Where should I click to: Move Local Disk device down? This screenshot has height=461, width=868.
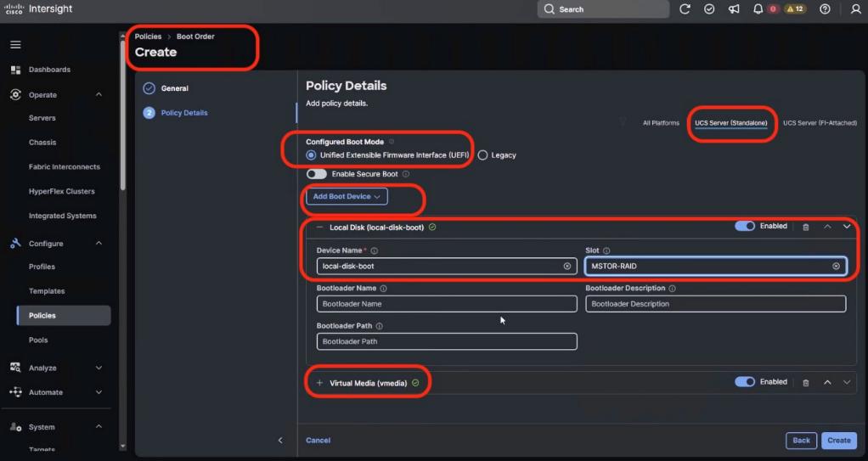(x=847, y=227)
